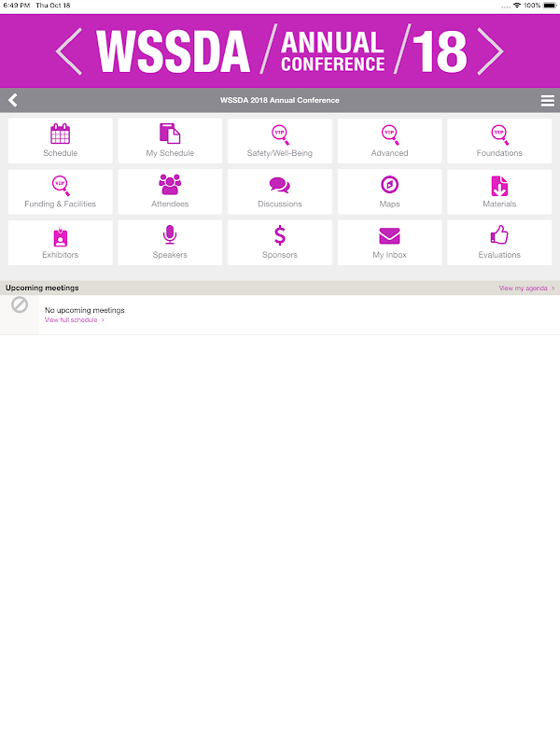
Task: Tap the no-meetings prohibited circle icon
Action: coord(20,304)
